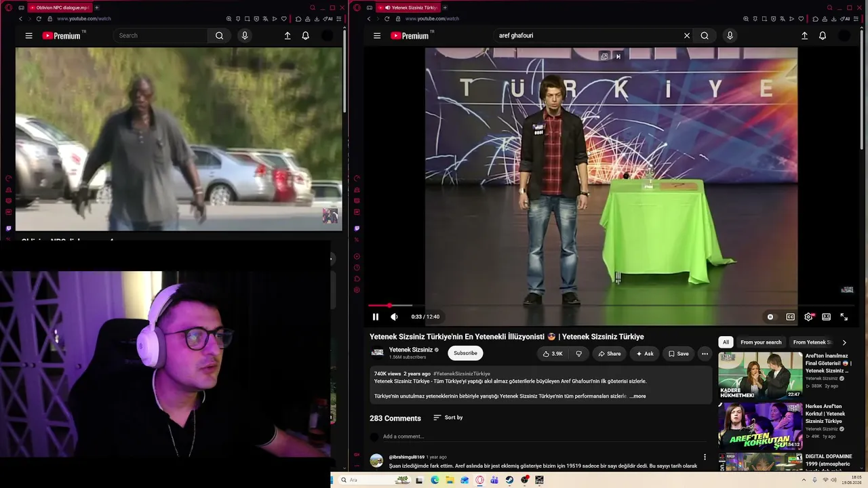Viewport: 868px width, 488px height.
Task: Open the Windows taskbar search box
Action: [374, 480]
